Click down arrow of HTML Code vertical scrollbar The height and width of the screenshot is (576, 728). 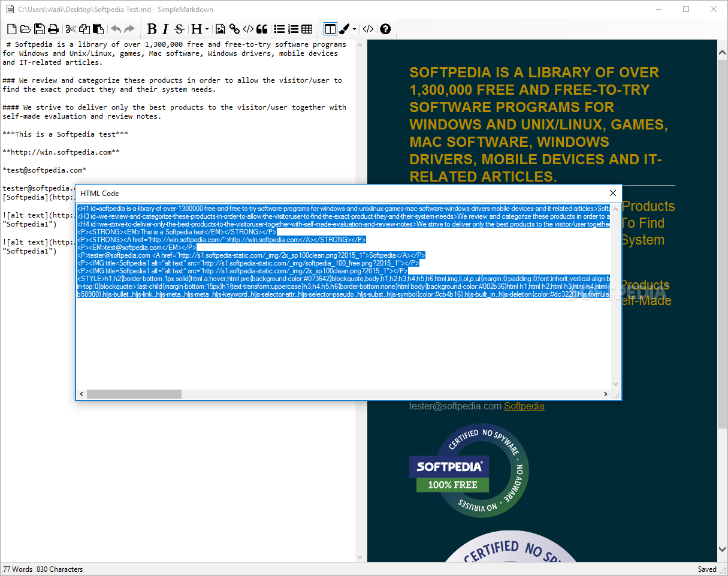coord(615,384)
